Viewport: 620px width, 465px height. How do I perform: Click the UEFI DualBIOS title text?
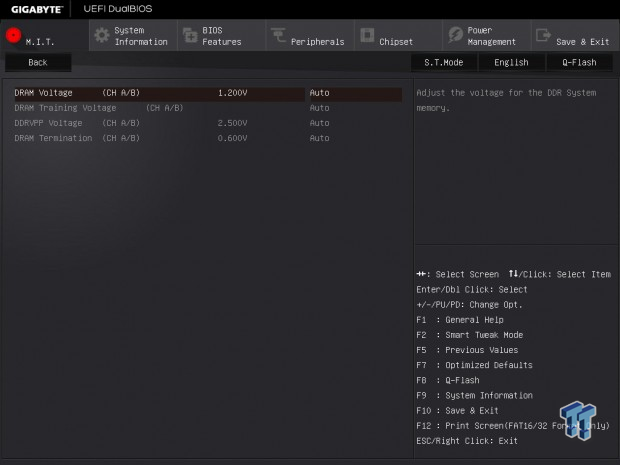coord(118,9)
